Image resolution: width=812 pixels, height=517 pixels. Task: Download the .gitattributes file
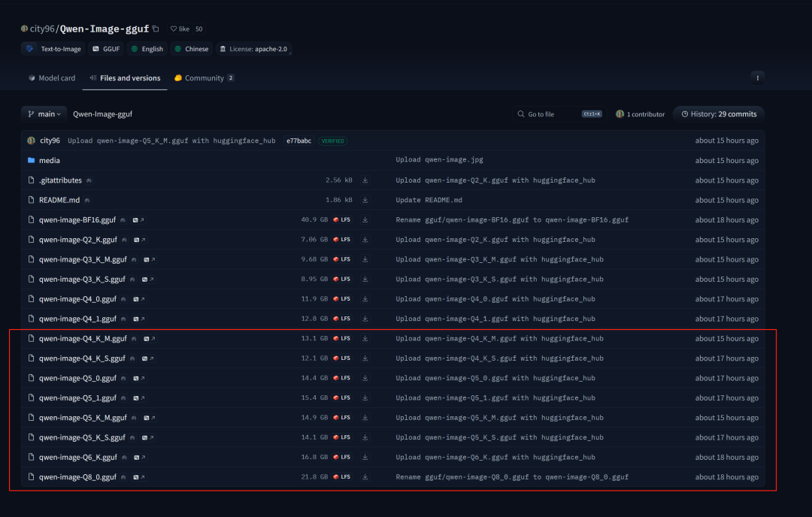pos(365,180)
